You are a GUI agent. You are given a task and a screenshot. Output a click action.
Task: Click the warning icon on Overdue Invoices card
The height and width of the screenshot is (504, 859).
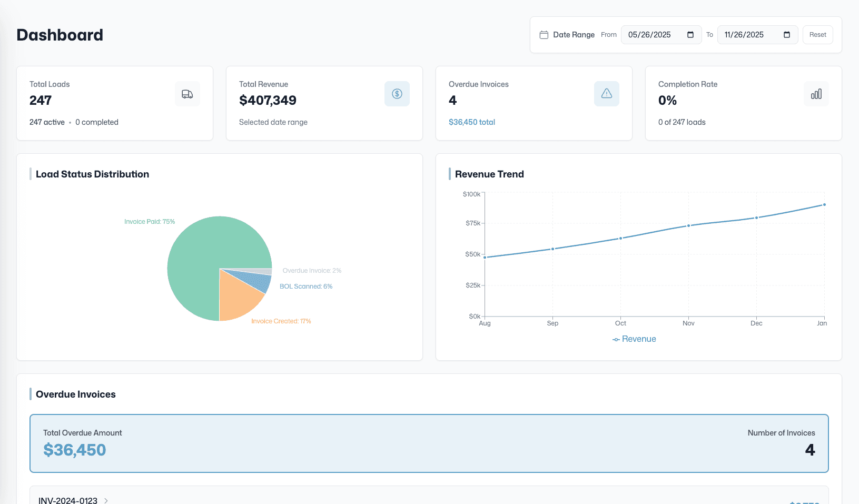[606, 94]
